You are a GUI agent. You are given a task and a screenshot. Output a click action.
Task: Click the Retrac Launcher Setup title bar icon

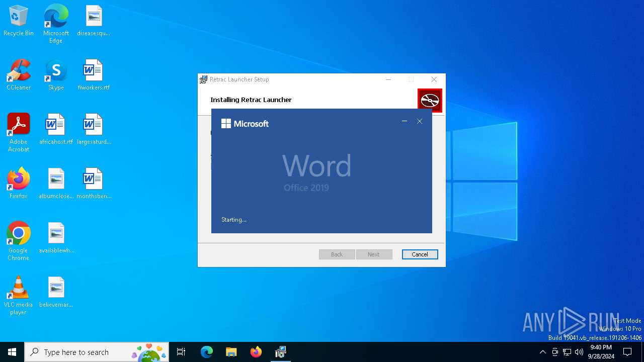pyautogui.click(x=203, y=79)
